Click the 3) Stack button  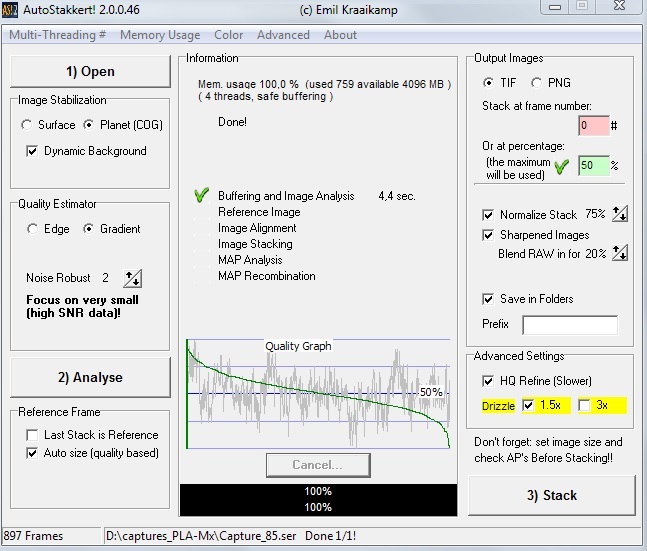point(552,495)
